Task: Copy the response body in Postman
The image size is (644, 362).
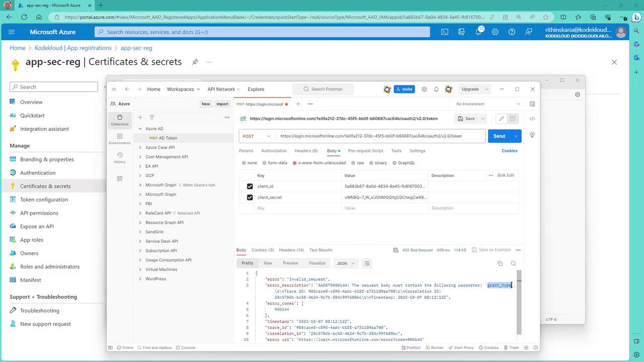Action: pos(500,263)
